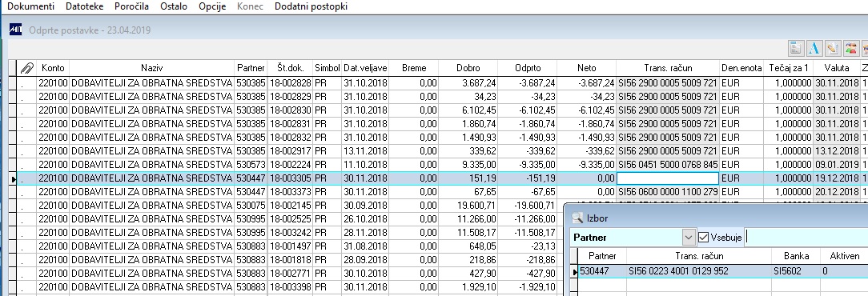This screenshot has height=296, width=868.
Task: Click Valuta date 09.01.2019
Action: click(836, 164)
